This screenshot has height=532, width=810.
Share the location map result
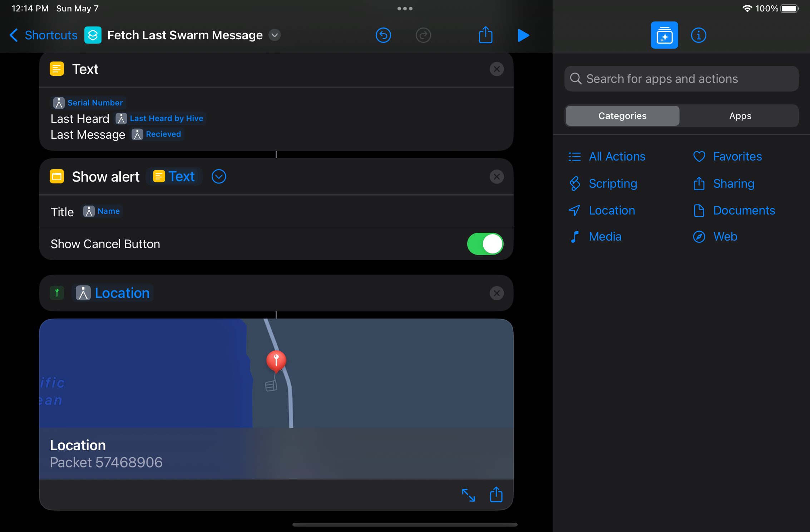click(x=496, y=494)
